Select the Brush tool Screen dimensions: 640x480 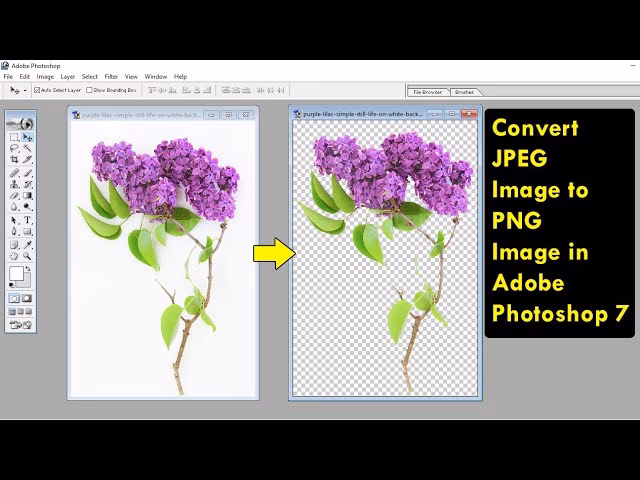click(x=27, y=173)
